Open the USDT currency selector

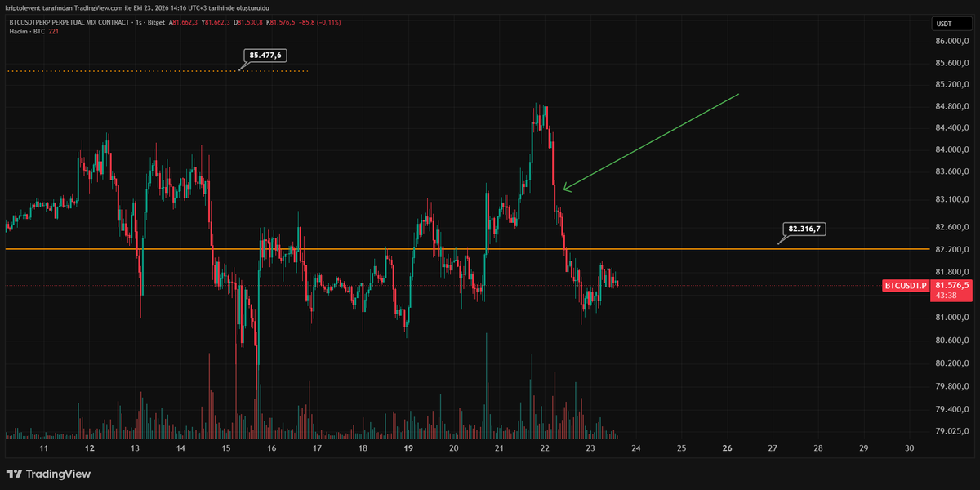953,24
